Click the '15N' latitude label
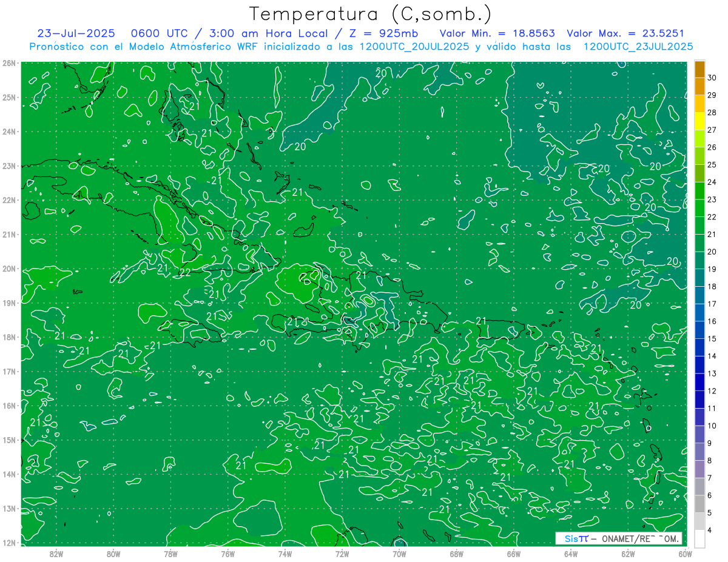 pos(9,440)
